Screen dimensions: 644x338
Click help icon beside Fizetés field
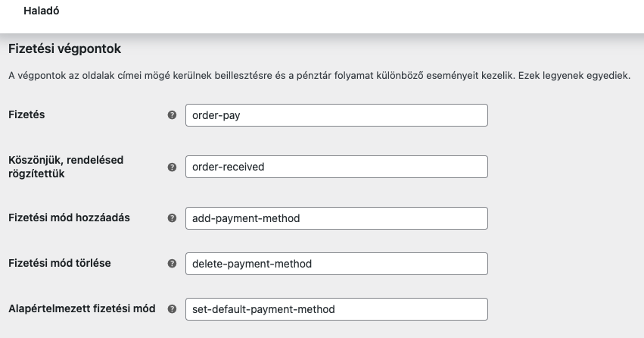pos(172,115)
